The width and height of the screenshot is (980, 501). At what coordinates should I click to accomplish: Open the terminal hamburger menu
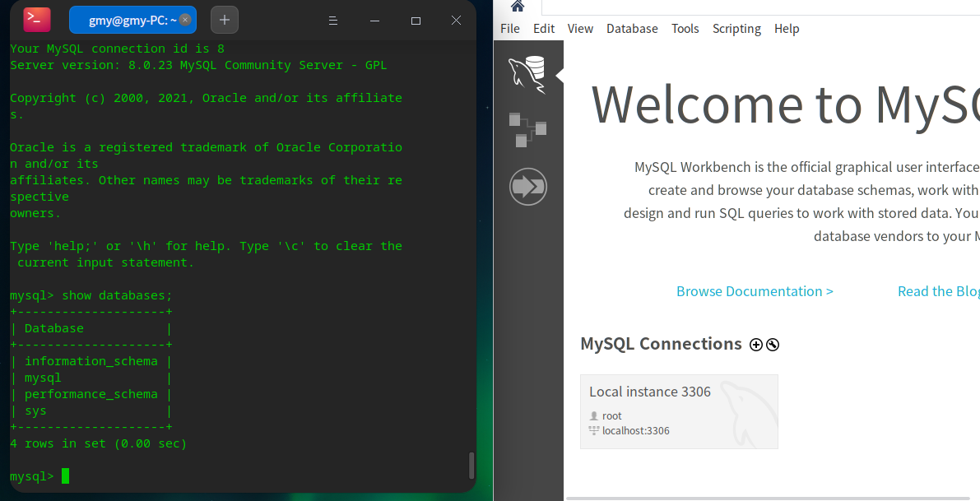pyautogui.click(x=333, y=21)
